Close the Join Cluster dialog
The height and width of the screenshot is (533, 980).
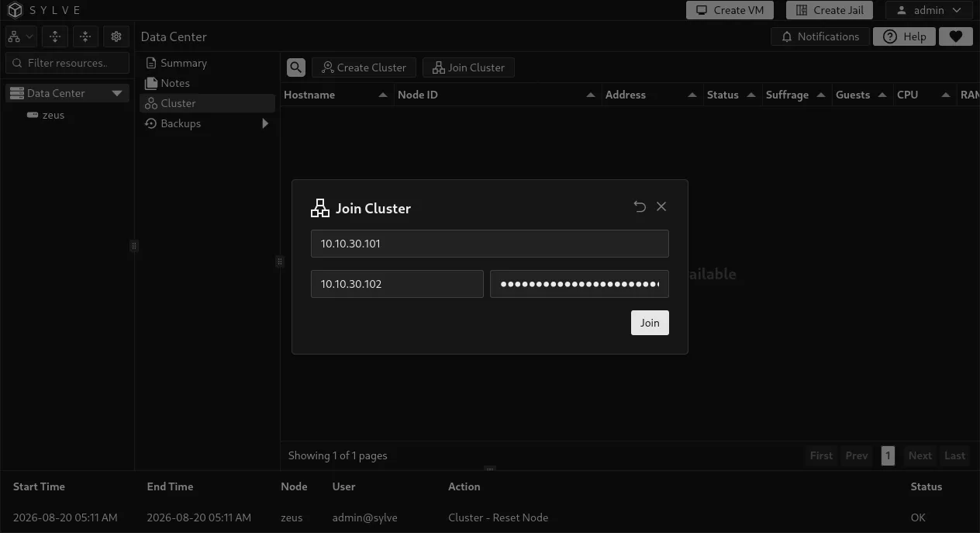pyautogui.click(x=661, y=206)
